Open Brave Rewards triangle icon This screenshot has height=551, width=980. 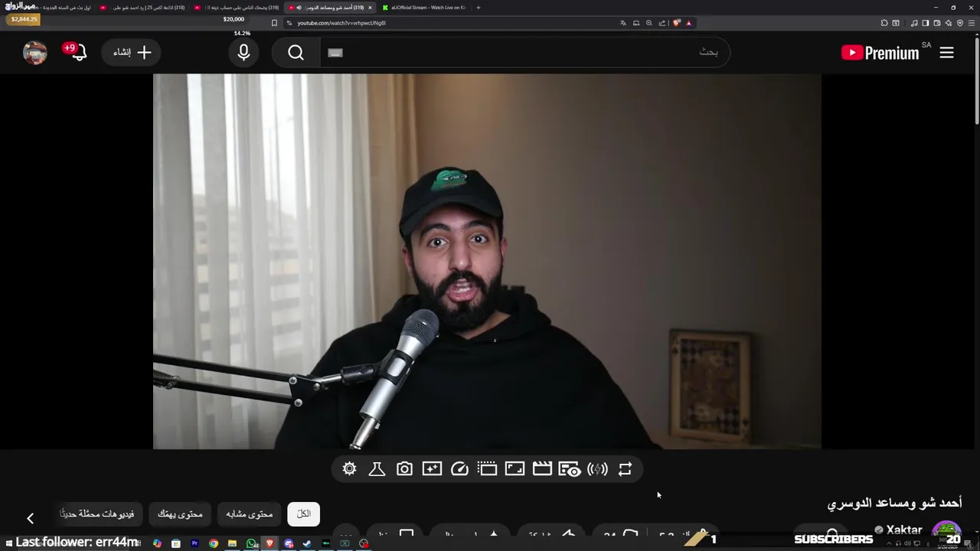(688, 23)
